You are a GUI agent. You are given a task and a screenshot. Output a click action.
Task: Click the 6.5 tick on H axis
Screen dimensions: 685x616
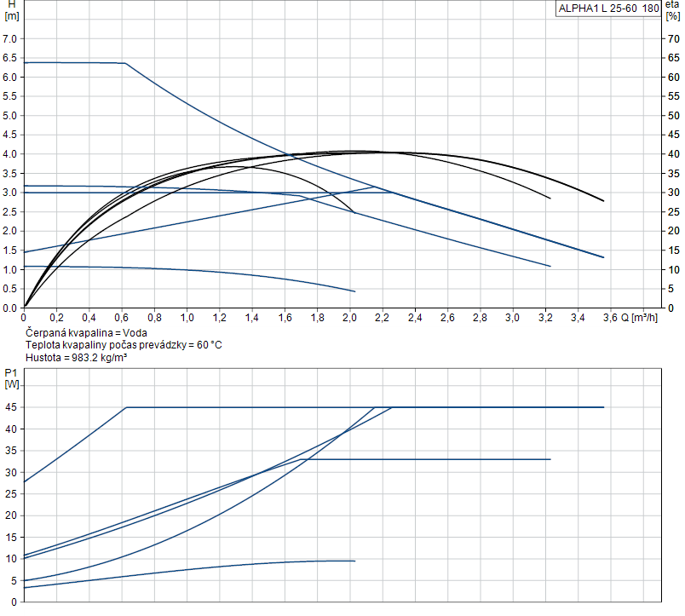(10, 58)
